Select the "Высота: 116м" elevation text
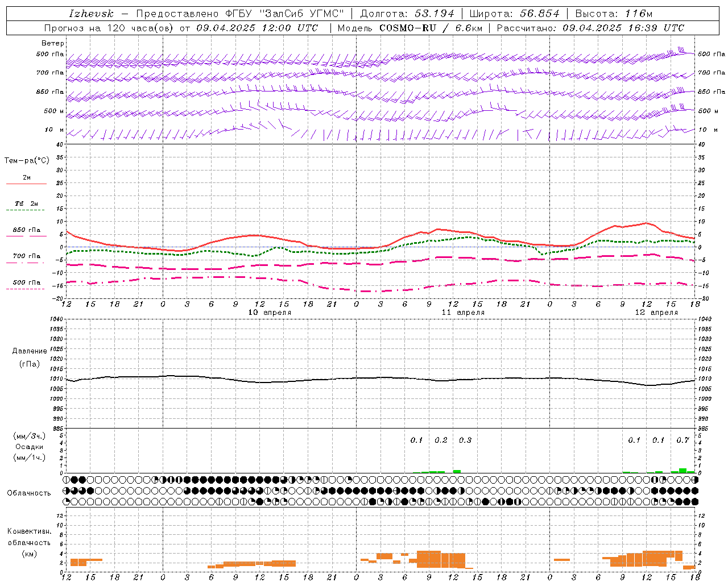Image resolution: width=728 pixels, height=582 pixels. click(614, 14)
